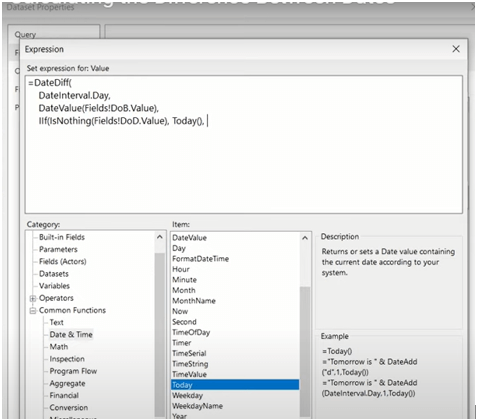Select TimeSerial item

tap(189, 353)
